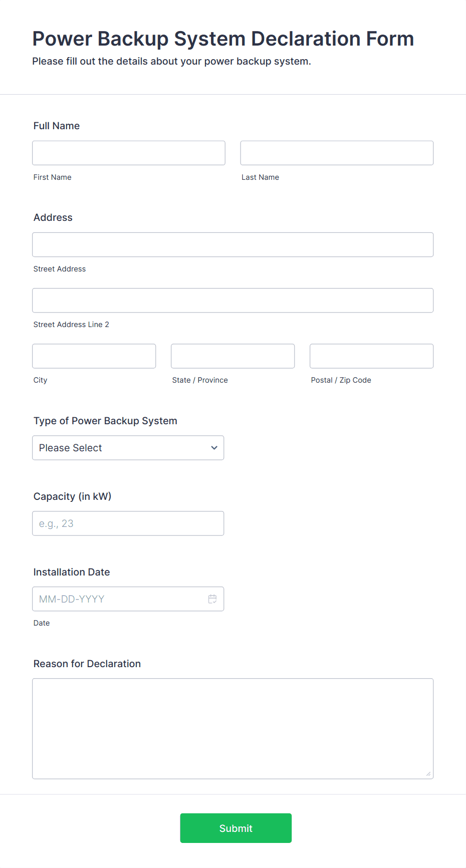466x868 pixels.
Task: Click the MM-DD-YYYY installation date field
Action: pos(128,599)
